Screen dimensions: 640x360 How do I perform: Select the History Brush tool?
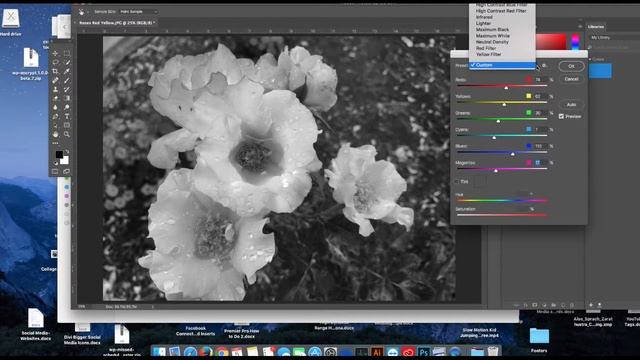[67, 89]
